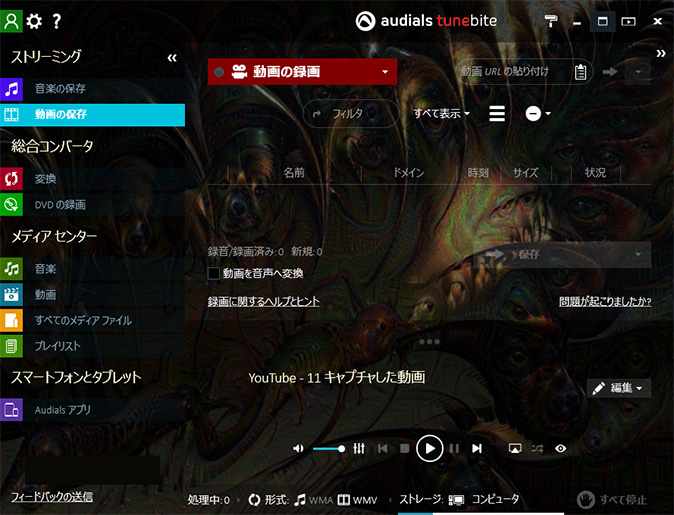This screenshot has width=674, height=515.
Task: Enable 動画を音声へ変換 checkbox
Action: click(214, 273)
